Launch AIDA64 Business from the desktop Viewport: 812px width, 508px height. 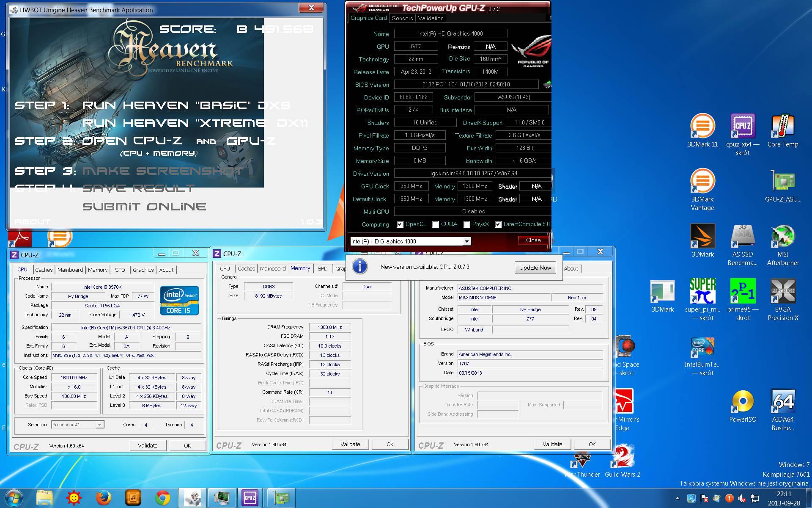[782, 410]
